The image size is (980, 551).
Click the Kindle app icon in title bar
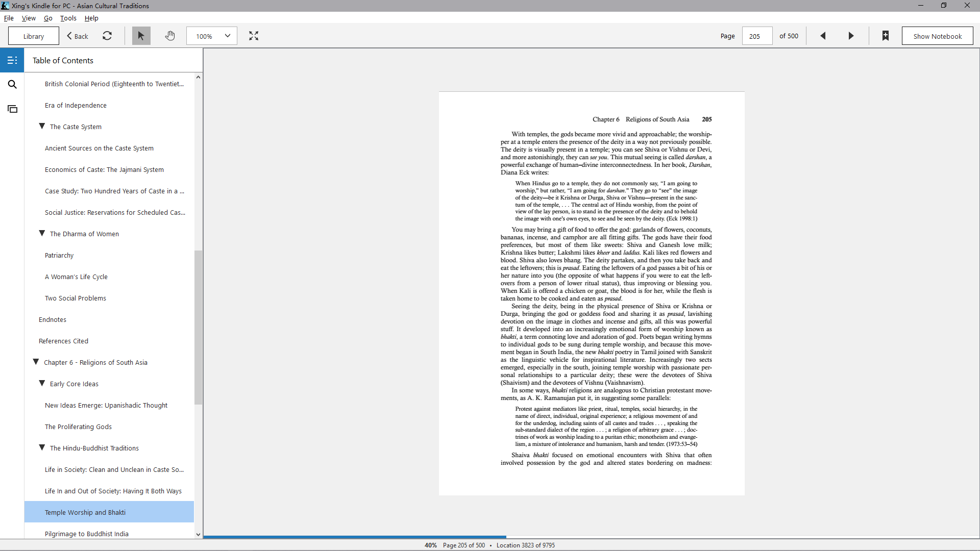[5, 6]
